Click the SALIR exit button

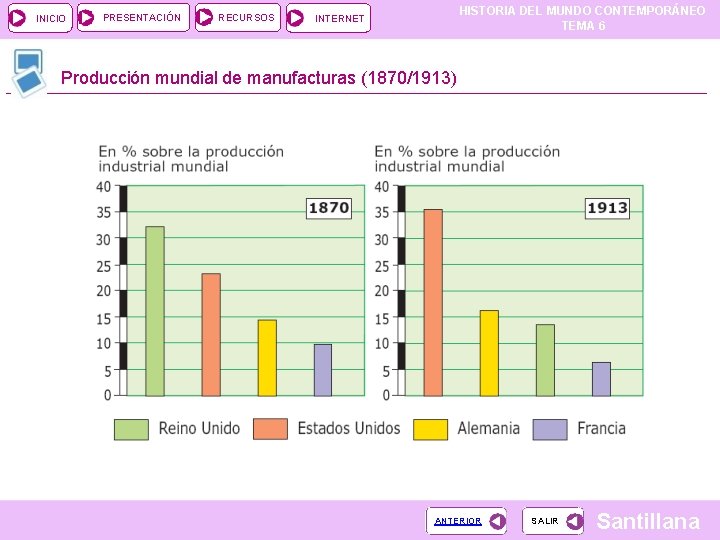pos(553,521)
